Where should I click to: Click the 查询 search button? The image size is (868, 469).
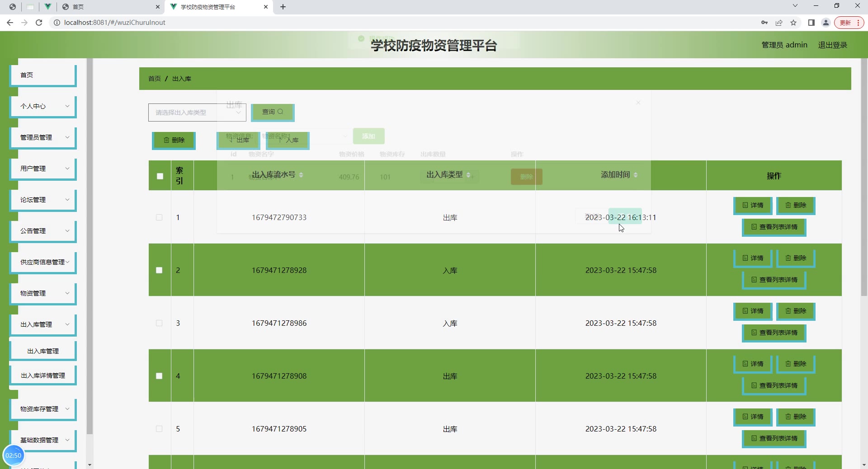click(x=273, y=113)
